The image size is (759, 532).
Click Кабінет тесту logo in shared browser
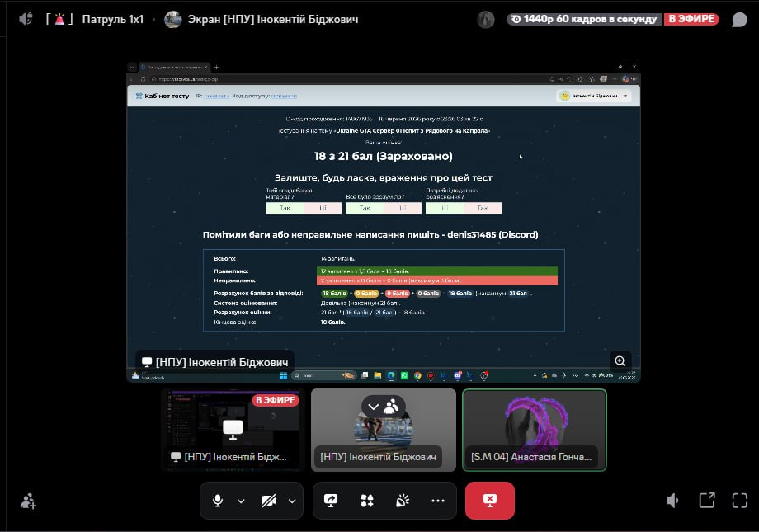tap(163, 96)
